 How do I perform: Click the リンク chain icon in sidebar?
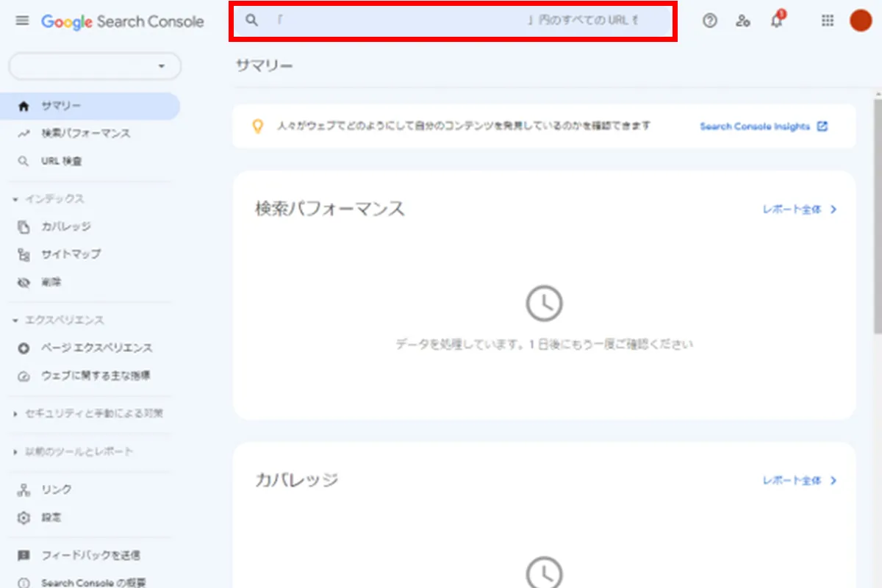(24, 489)
